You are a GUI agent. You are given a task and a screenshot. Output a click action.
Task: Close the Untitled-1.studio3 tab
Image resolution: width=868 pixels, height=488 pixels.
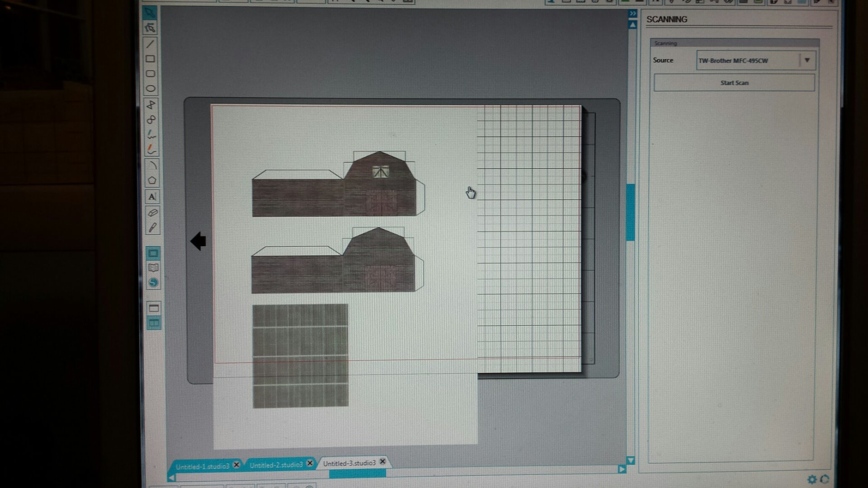[236, 465]
